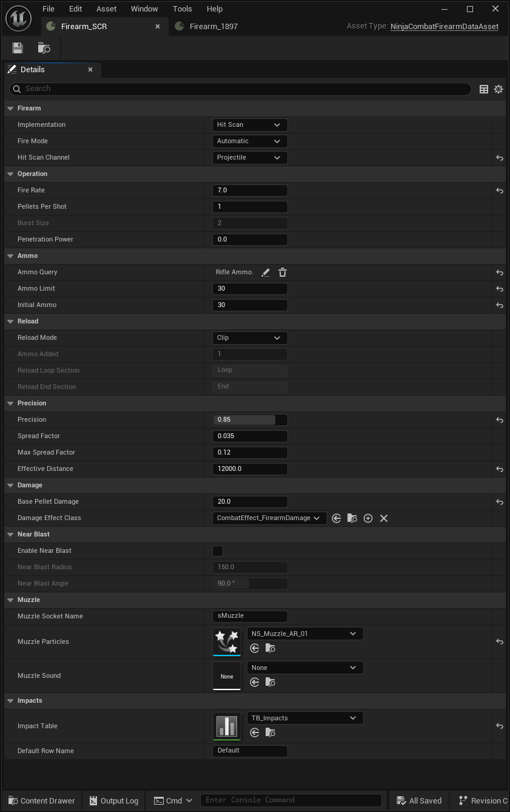
Task: Open Reload Mode dropdown showing Clip
Action: point(250,338)
